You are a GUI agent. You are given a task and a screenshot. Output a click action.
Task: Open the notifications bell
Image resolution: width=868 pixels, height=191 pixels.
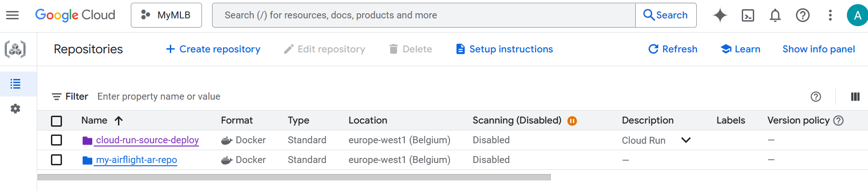[x=775, y=15]
